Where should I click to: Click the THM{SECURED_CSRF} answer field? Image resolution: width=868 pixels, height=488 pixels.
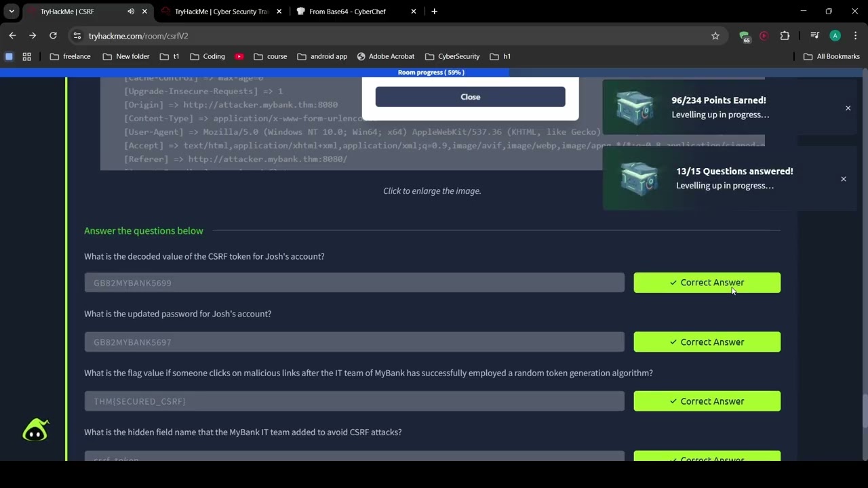coord(354,401)
